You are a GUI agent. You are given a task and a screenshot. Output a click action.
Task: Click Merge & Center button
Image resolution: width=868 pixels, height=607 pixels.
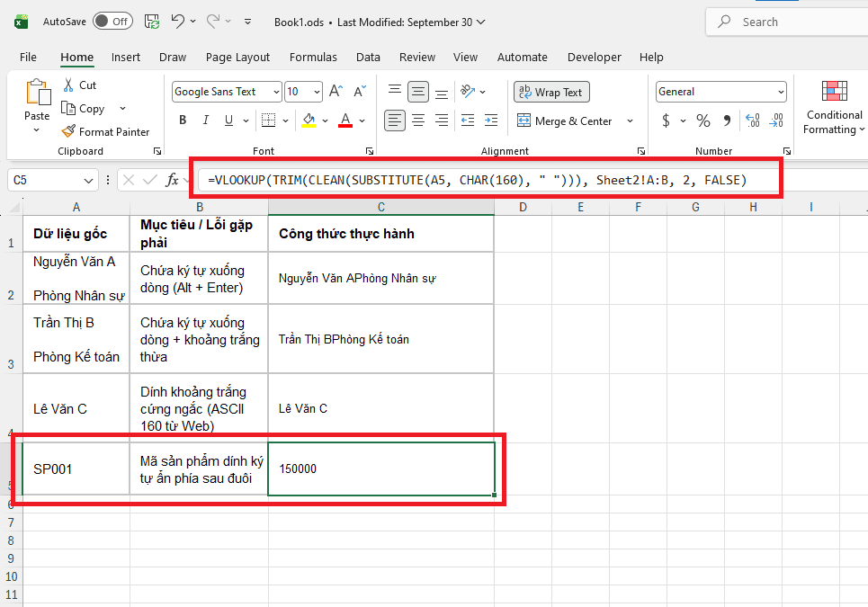[564, 121]
